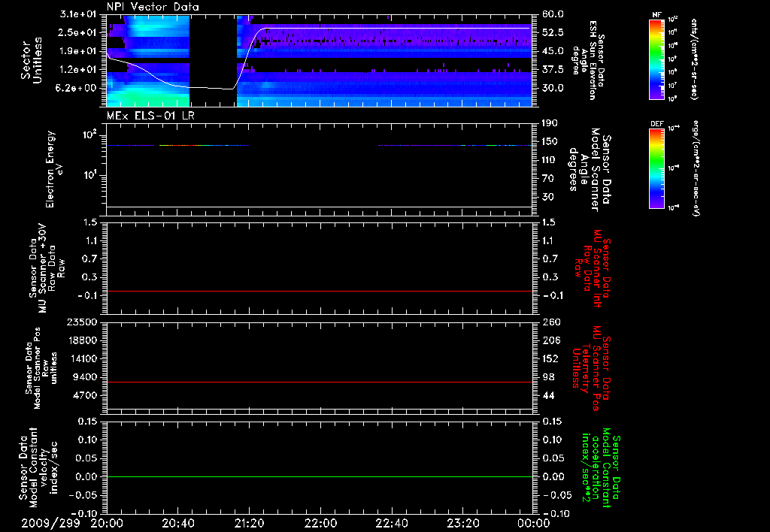The width and height of the screenshot is (770, 532).
Task: Click the green constant velocity trace line
Action: point(319,476)
